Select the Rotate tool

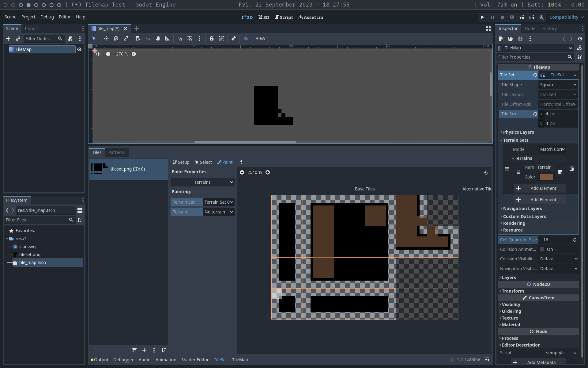tap(116, 38)
